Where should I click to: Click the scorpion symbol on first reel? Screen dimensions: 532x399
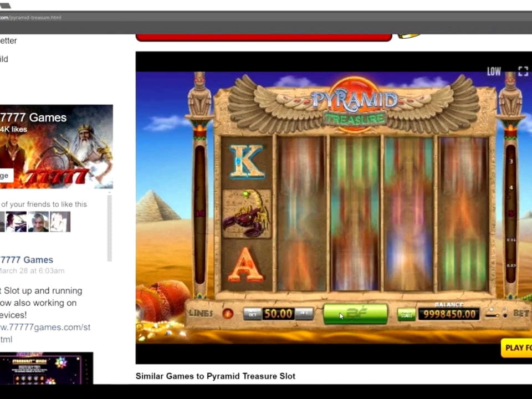pyautogui.click(x=247, y=214)
